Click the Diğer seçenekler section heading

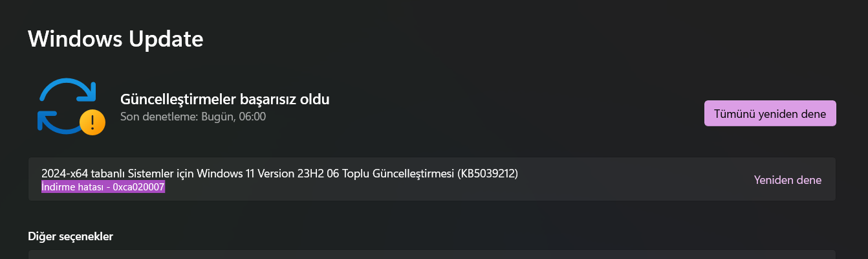click(71, 236)
